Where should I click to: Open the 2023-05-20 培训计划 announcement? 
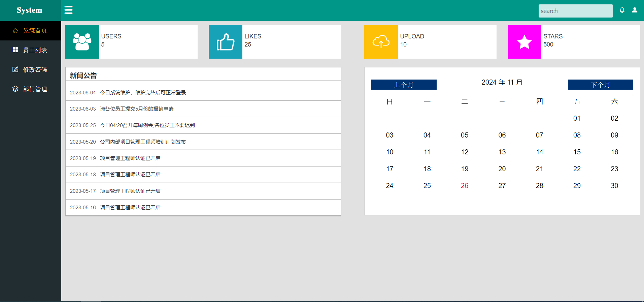(143, 142)
